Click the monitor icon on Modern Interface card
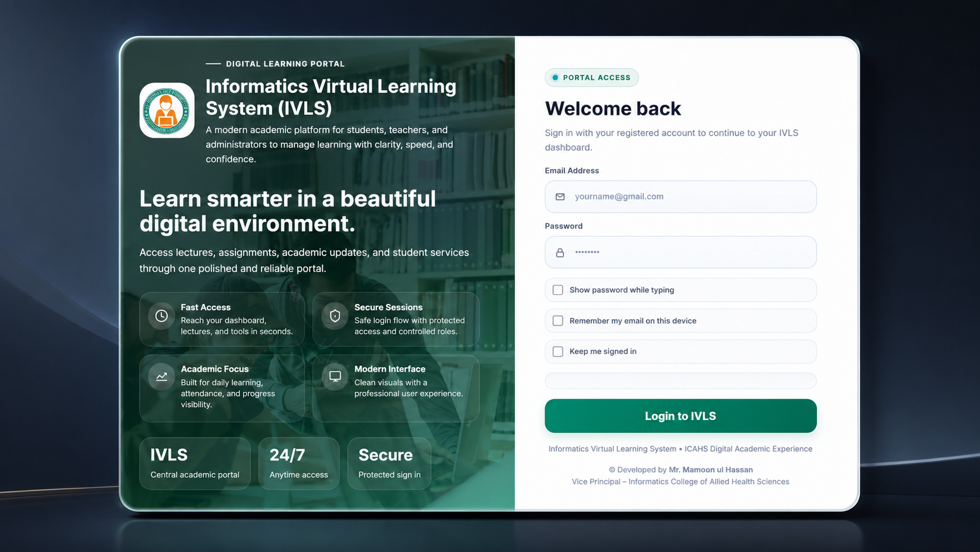Viewport: 980px width, 552px height. click(x=335, y=377)
